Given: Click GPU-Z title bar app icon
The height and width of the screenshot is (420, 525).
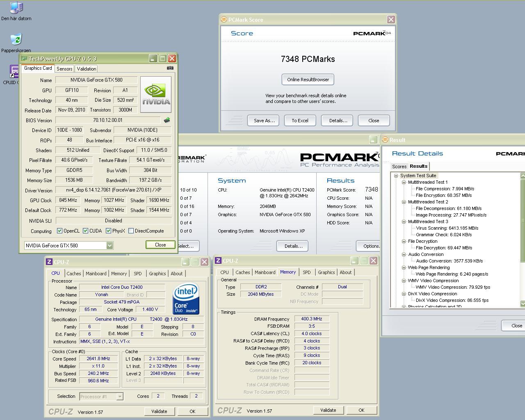Looking at the screenshot, I should 24,59.
